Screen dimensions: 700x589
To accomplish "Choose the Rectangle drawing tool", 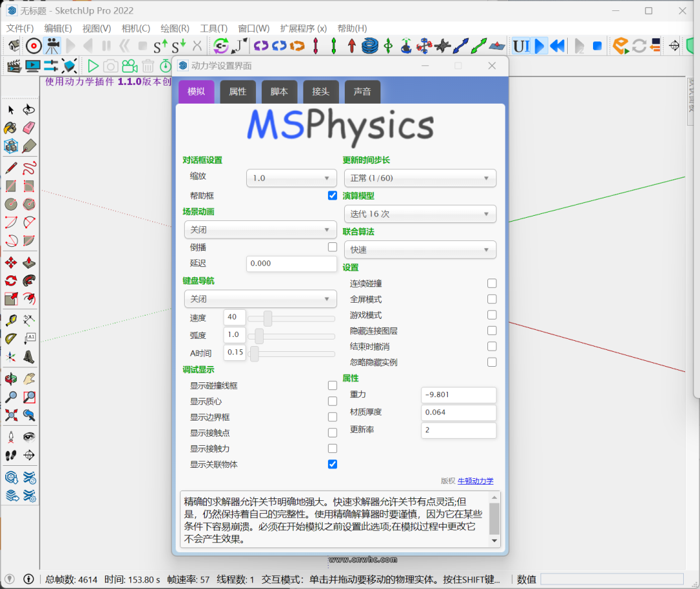I will pyautogui.click(x=11, y=186).
